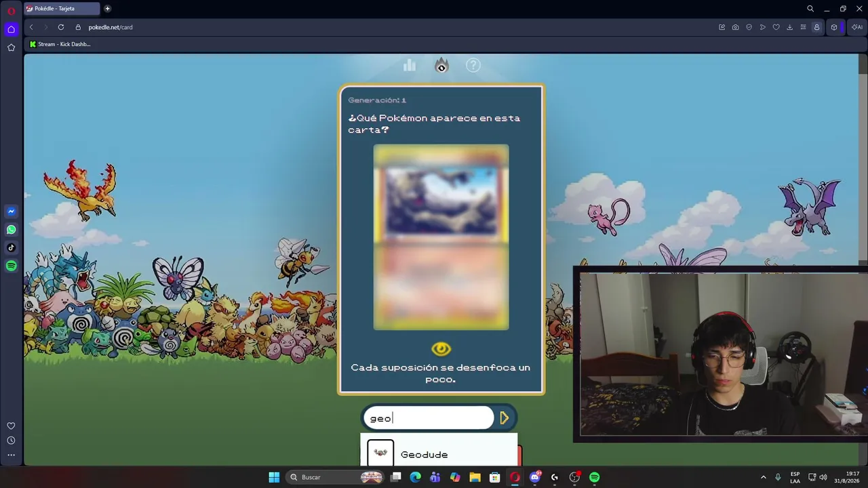Image resolution: width=868 pixels, height=488 pixels.
Task: Click the Pokémon guess text field
Action: [x=429, y=418]
